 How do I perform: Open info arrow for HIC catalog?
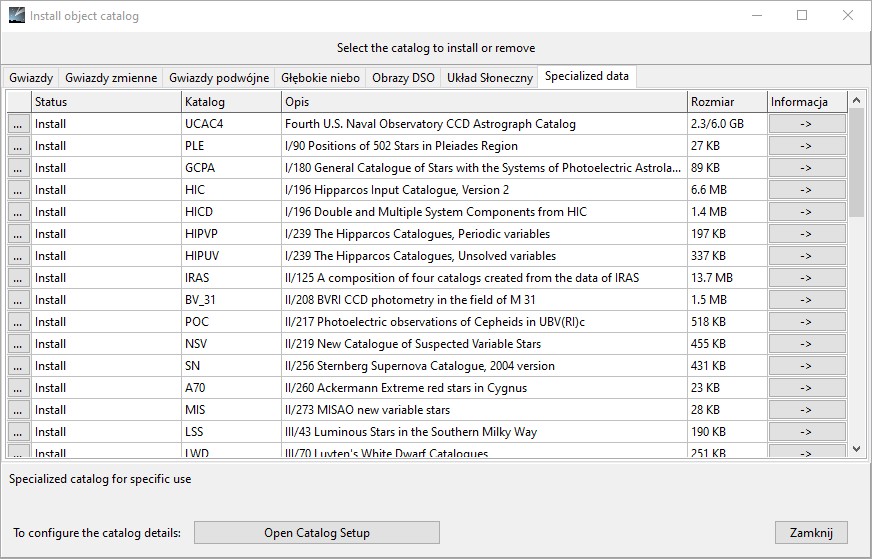[x=807, y=190]
